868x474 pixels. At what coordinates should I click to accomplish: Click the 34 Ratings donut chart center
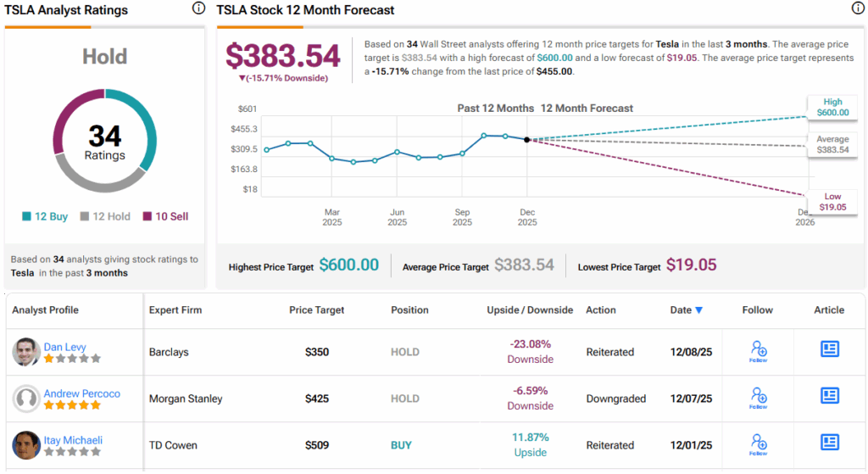104,142
